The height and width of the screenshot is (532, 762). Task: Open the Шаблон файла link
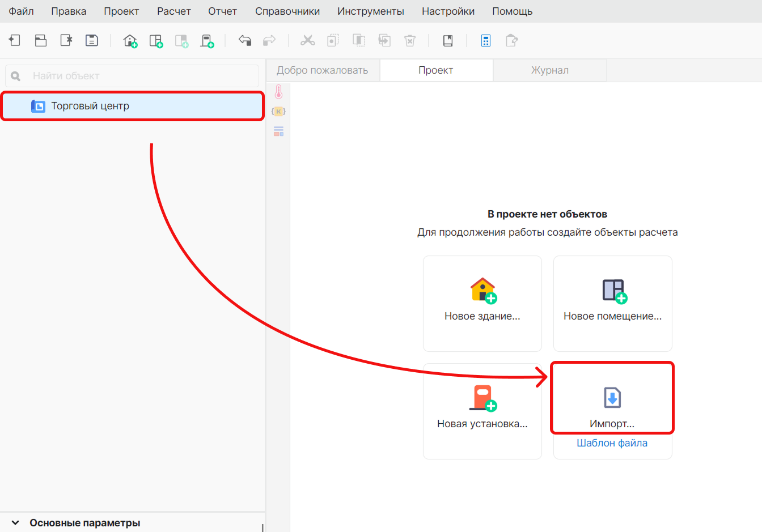pos(612,443)
